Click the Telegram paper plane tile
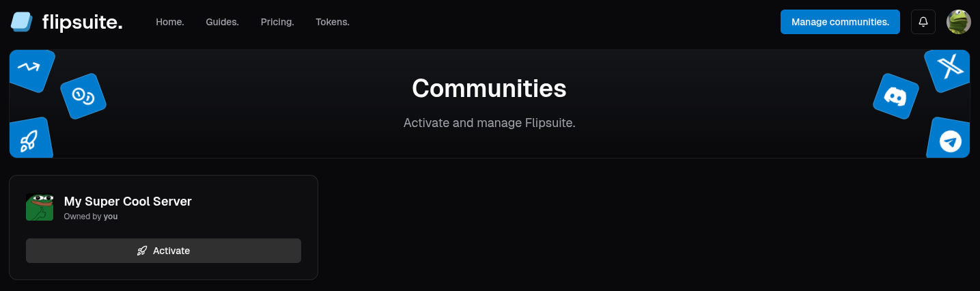 point(949,139)
